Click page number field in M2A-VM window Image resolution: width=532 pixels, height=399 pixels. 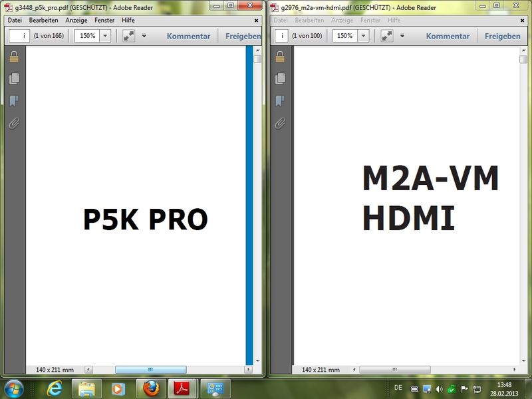click(x=281, y=36)
